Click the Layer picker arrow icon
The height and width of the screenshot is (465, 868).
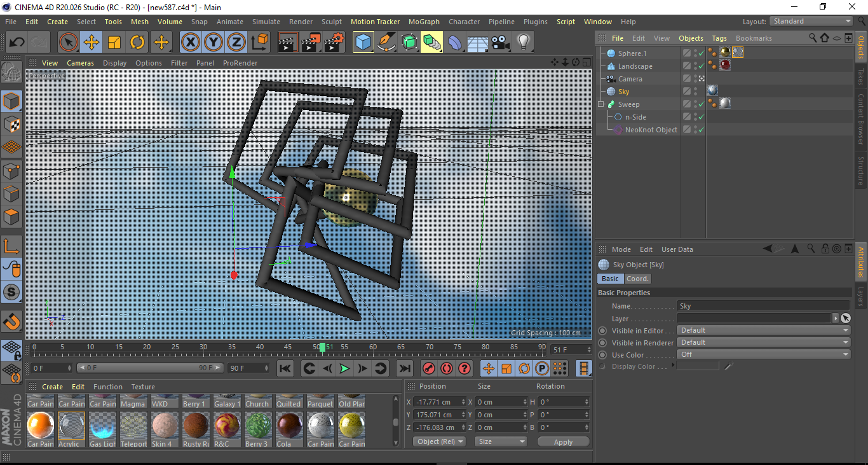click(845, 318)
